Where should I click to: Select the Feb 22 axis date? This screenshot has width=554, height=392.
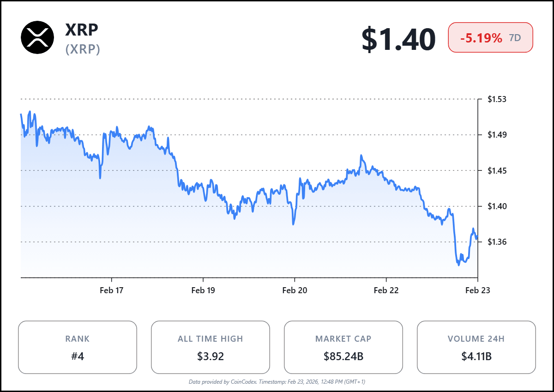pos(386,290)
